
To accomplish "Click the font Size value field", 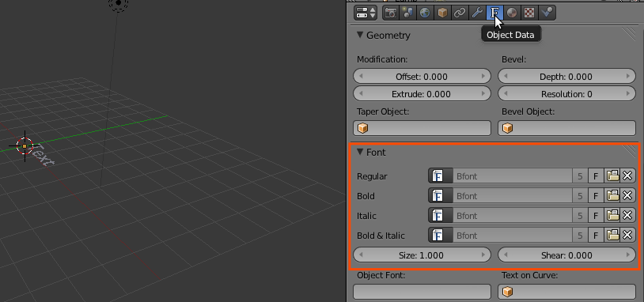I will click(x=422, y=255).
